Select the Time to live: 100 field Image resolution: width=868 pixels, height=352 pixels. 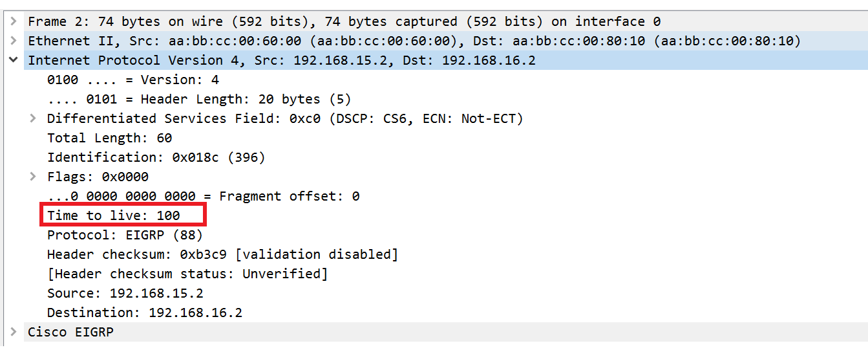pyautogui.click(x=114, y=215)
